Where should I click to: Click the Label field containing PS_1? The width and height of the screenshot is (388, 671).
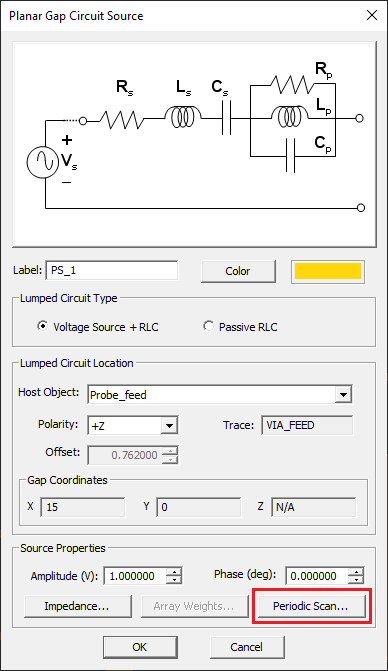(x=112, y=270)
